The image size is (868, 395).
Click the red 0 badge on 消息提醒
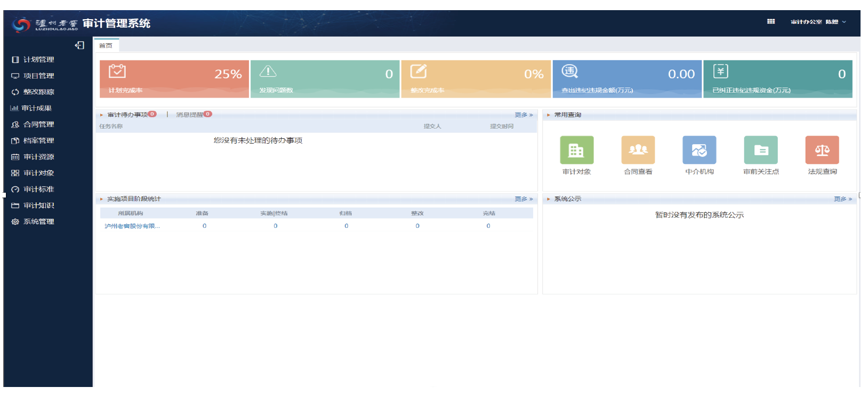(x=208, y=114)
